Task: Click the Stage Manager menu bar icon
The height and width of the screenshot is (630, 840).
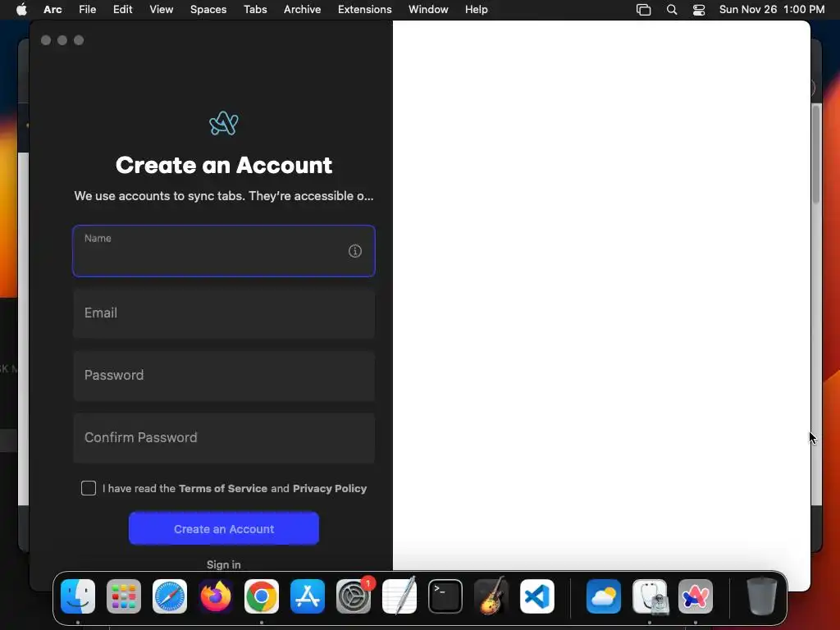Action: (x=643, y=9)
